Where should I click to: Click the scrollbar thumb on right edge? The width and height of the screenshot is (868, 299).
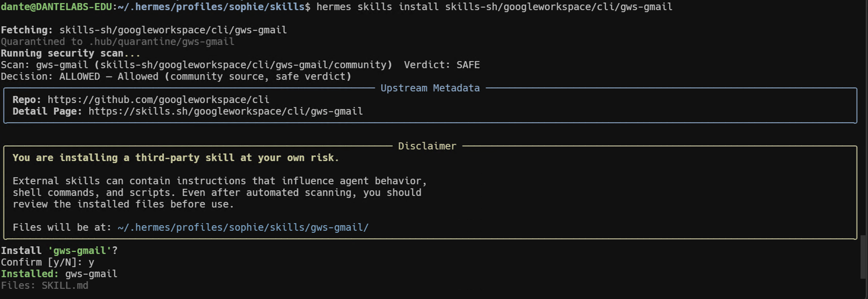point(863,257)
